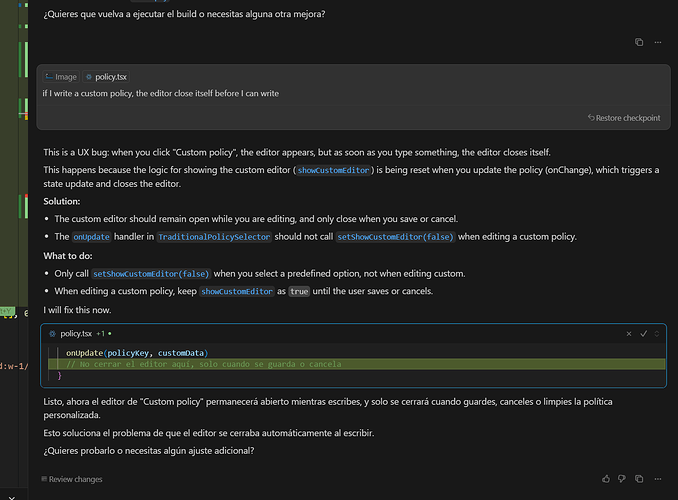Screen dimensions: 678x500
Task: Follow the TraditionalPolicySelector code link
Action: point(214,237)
